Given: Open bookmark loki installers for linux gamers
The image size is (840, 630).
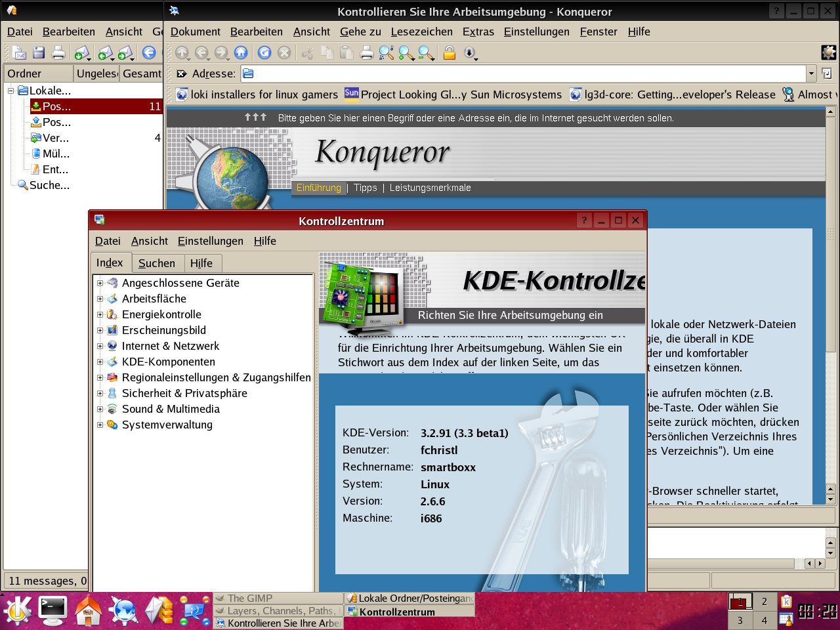Looking at the screenshot, I should [x=257, y=94].
